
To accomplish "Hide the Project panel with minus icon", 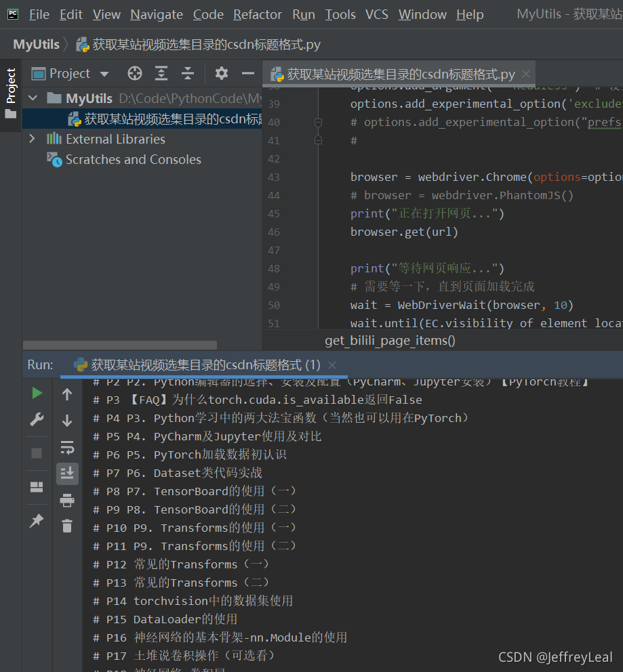I will pyautogui.click(x=248, y=74).
